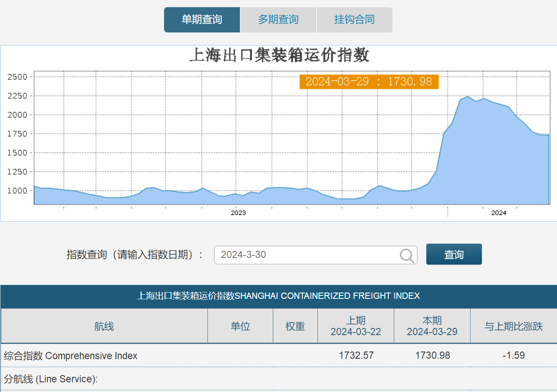Click the 单位 unit column header
Image resolution: width=557 pixels, height=392 pixels.
tap(240, 325)
